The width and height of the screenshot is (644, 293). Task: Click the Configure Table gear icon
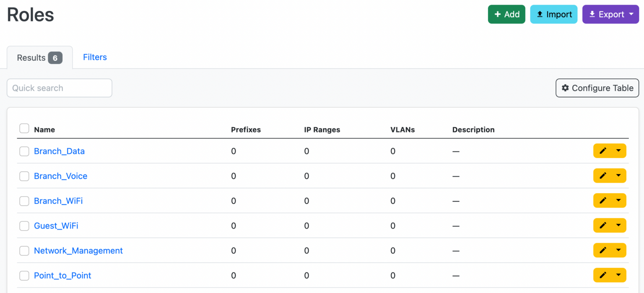point(566,88)
